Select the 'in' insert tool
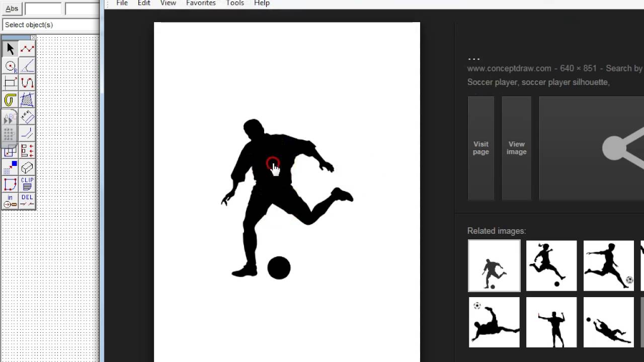 10,201
